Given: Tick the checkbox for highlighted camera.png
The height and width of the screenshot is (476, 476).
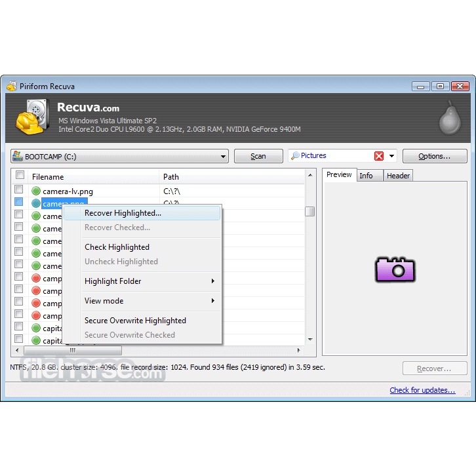Looking at the screenshot, I should tap(19, 203).
